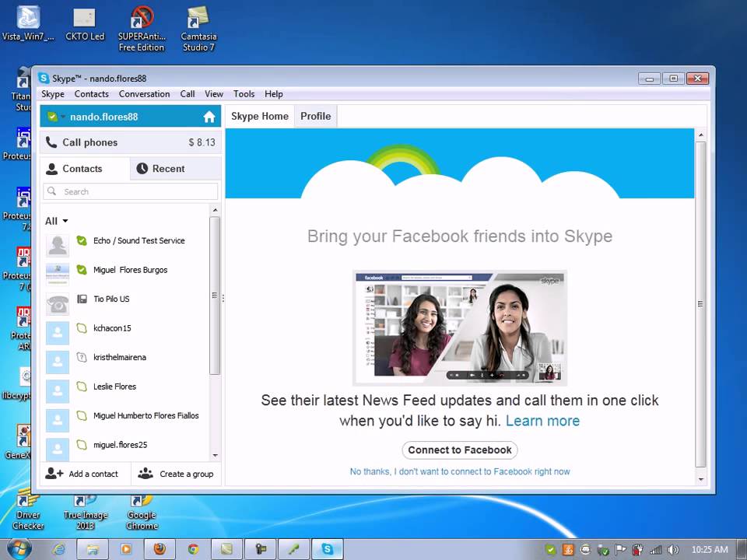The width and height of the screenshot is (747, 560).
Task: Open the Skype menu
Action: [53, 94]
